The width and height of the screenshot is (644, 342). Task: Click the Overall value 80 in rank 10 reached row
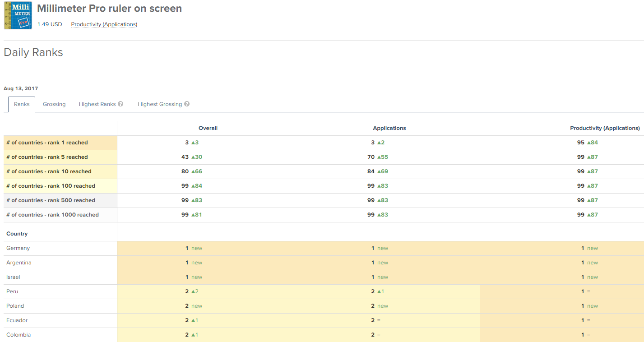[x=185, y=171]
